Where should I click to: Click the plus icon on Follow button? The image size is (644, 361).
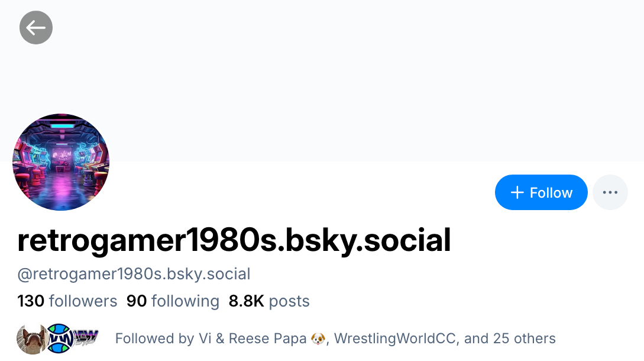[517, 192]
